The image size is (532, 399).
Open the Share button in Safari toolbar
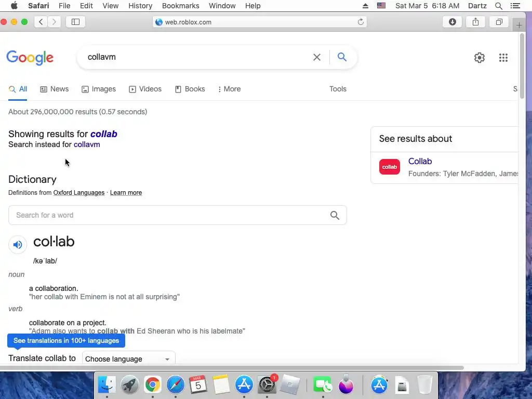pyautogui.click(x=476, y=22)
